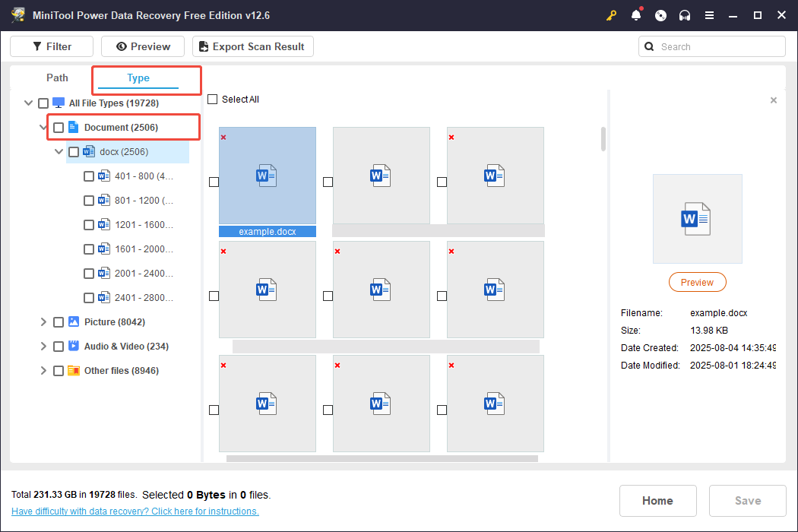
Task: Click the Picture category icon
Action: (74, 321)
